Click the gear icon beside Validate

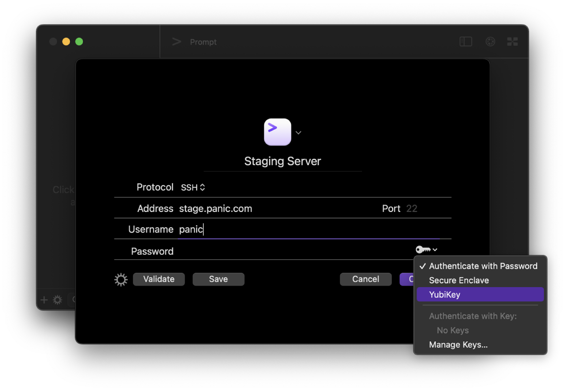[121, 279]
